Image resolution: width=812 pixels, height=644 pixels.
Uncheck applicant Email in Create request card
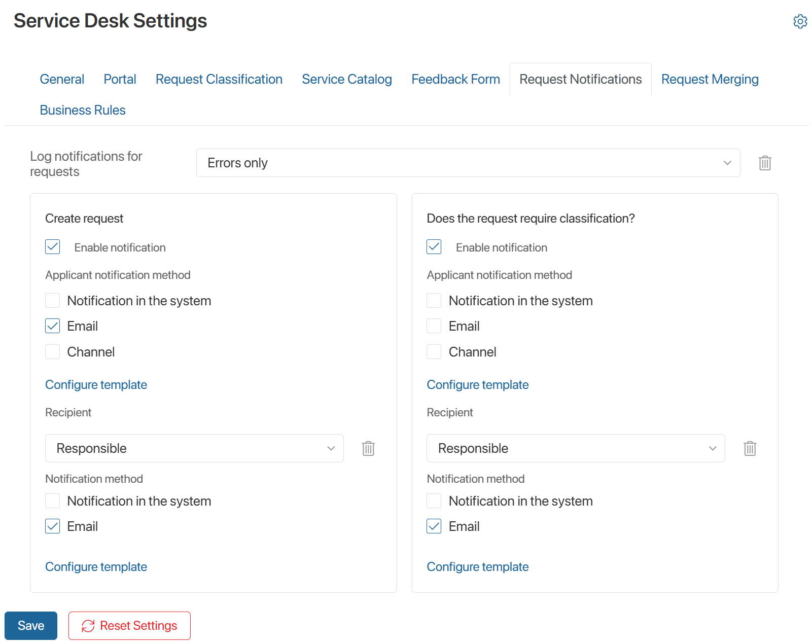[53, 326]
